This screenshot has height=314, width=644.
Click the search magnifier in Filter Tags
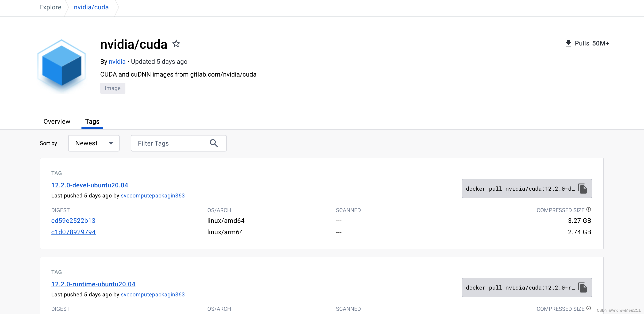[214, 143]
